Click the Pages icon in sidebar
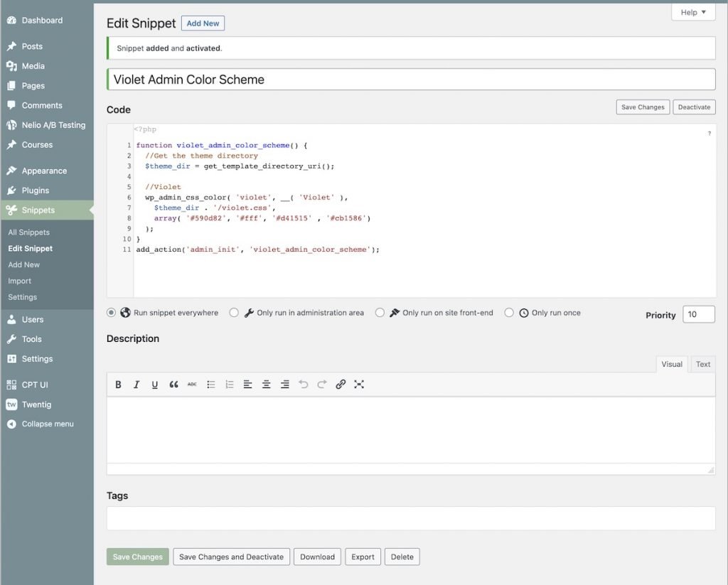Screen dimensions: 728x585 (x=11, y=86)
